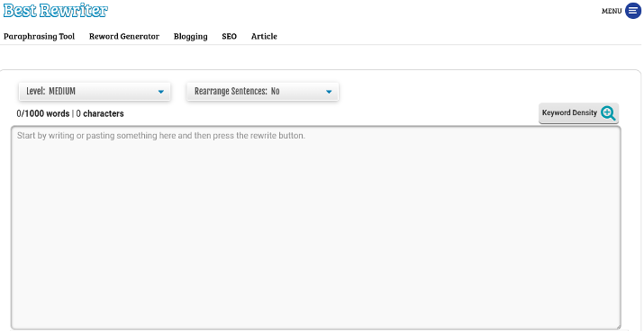
Task: Click the 0 characters counter
Action: (100, 113)
